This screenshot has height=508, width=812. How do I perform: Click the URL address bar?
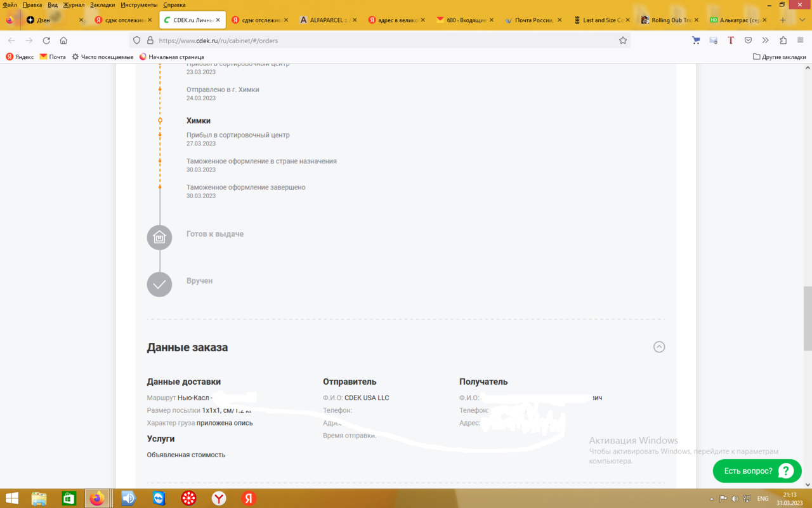(x=381, y=41)
